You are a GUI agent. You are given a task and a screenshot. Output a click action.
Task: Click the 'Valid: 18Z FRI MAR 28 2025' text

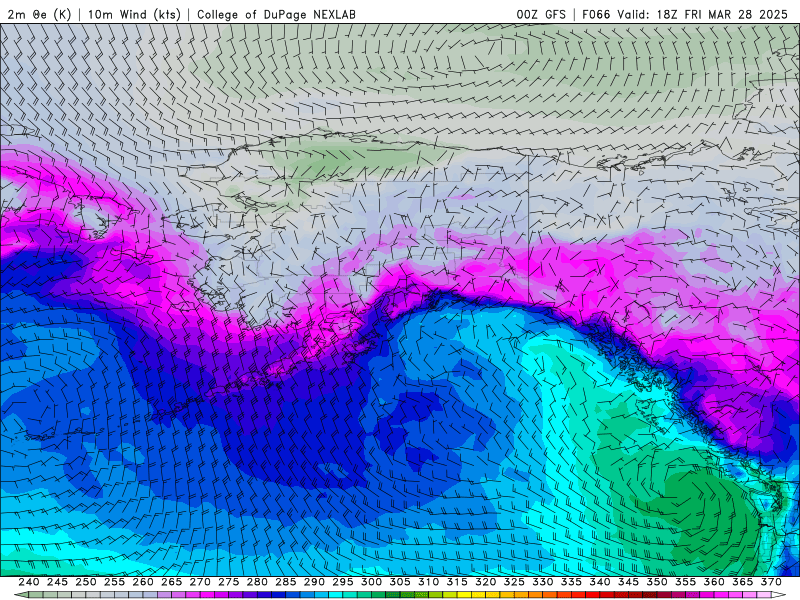coord(703,14)
